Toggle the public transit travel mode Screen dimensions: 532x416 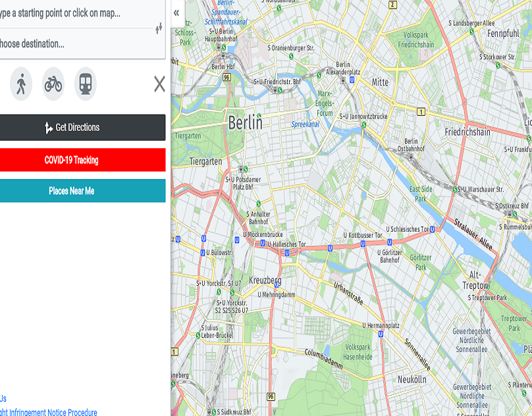[84, 84]
